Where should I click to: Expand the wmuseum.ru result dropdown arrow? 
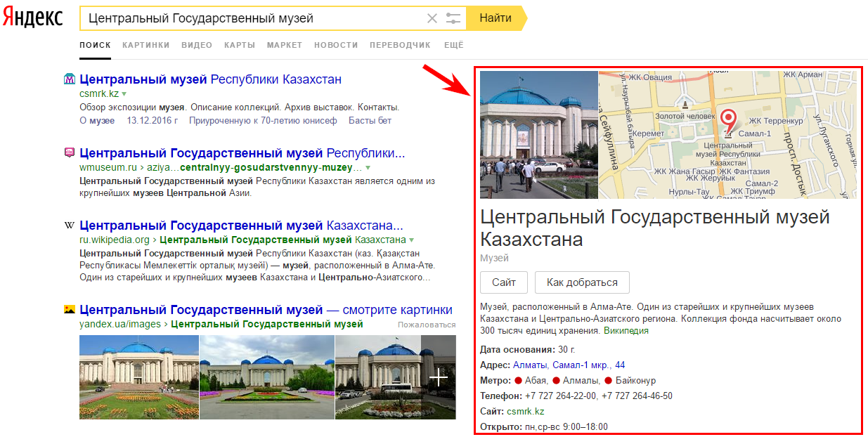368,169
